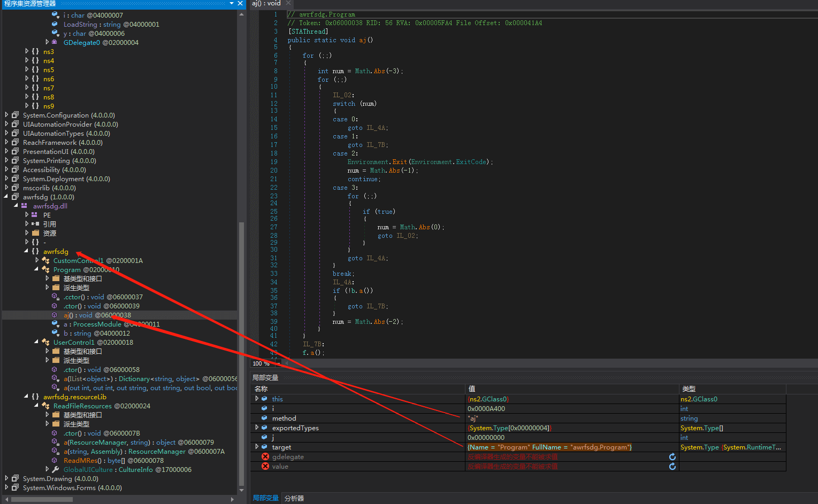Click the awrfsdg.resourceLib namespace icon
Viewport: 818px width, 504px height.
[x=35, y=397]
